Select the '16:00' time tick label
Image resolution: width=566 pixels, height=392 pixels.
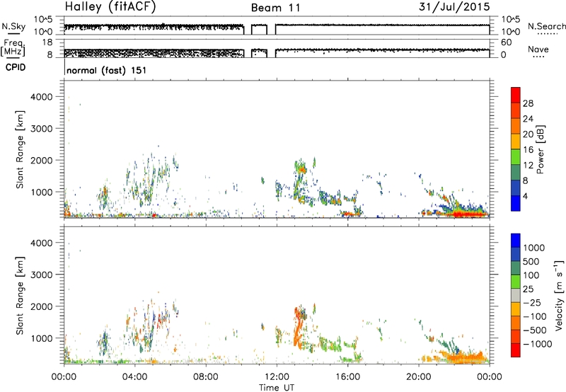(x=347, y=377)
